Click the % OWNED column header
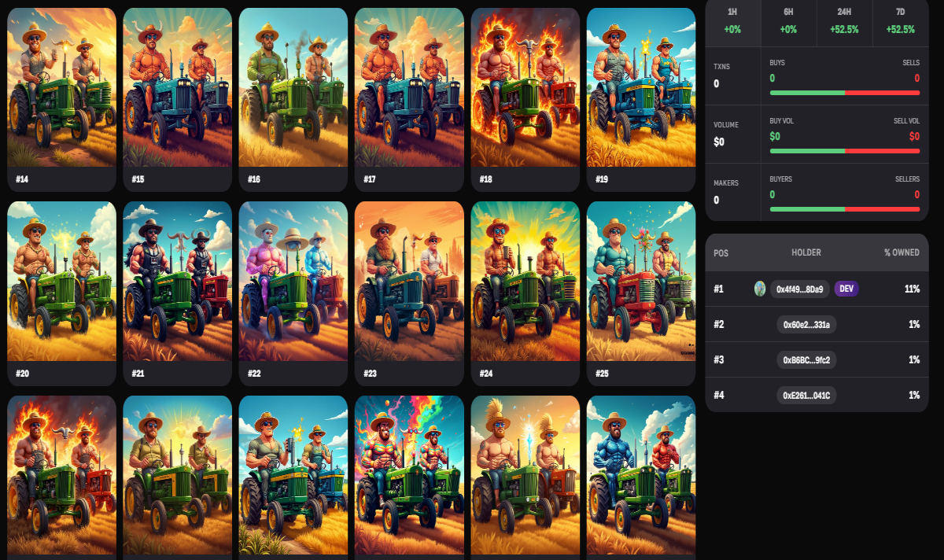The image size is (944, 560). tap(902, 252)
